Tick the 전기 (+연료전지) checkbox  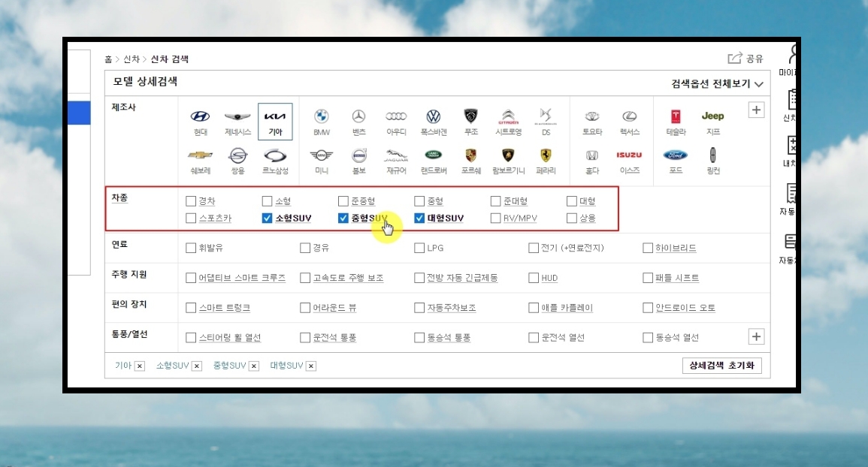pos(534,248)
